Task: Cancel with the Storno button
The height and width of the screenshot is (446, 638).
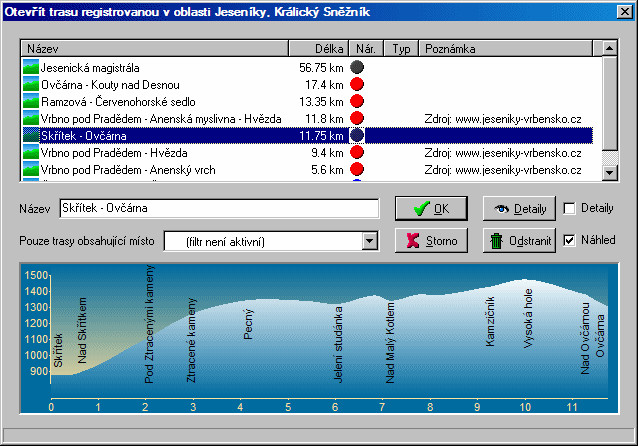Action: (x=431, y=241)
